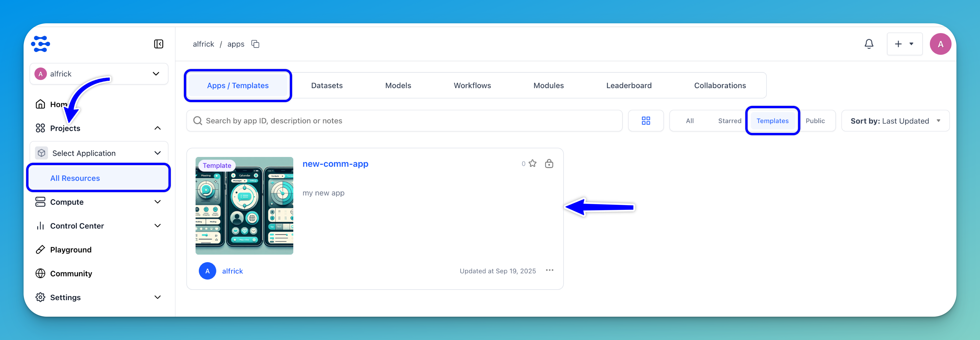Viewport: 980px width, 340px height.
Task: Click the Clarifai logo icon
Action: pos(41,44)
